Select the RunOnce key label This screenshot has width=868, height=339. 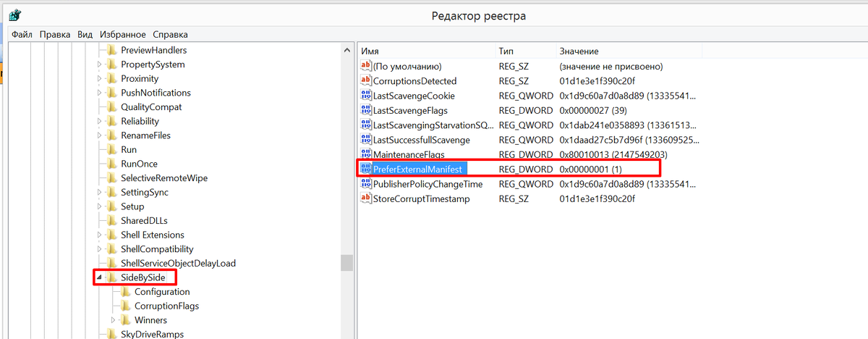tap(139, 164)
